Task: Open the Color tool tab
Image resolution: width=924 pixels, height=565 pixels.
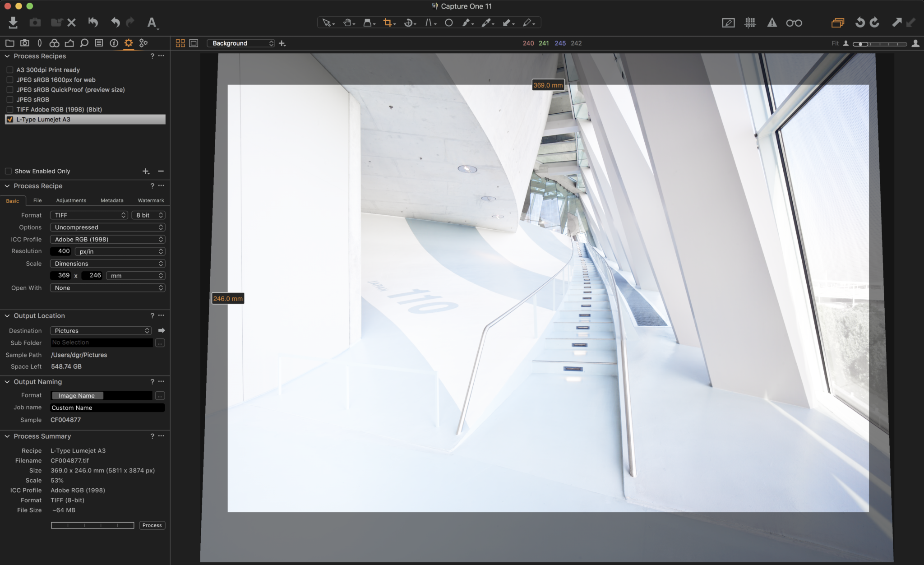Action: click(54, 43)
